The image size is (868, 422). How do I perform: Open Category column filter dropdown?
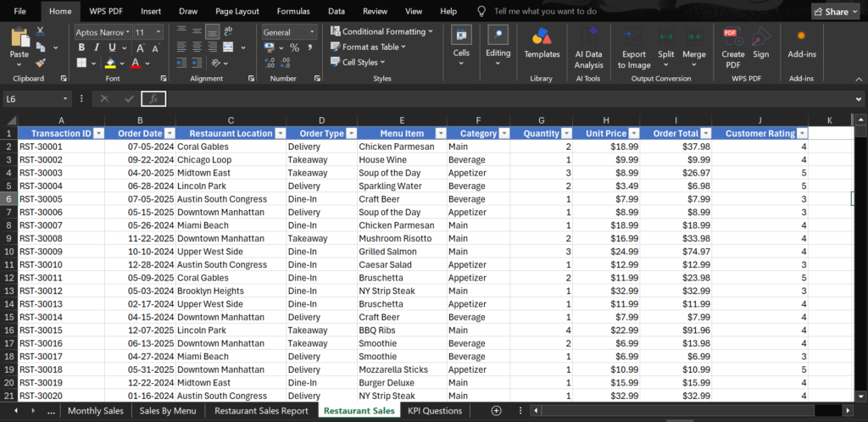click(504, 133)
